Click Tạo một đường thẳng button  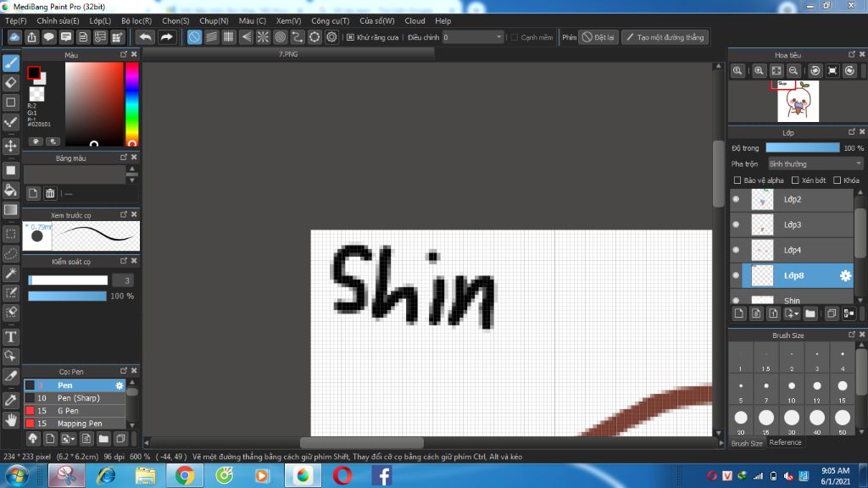tap(665, 37)
